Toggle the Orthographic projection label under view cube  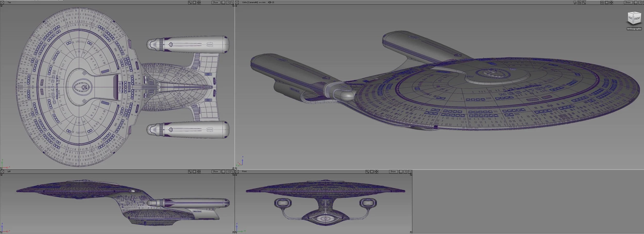634,29
